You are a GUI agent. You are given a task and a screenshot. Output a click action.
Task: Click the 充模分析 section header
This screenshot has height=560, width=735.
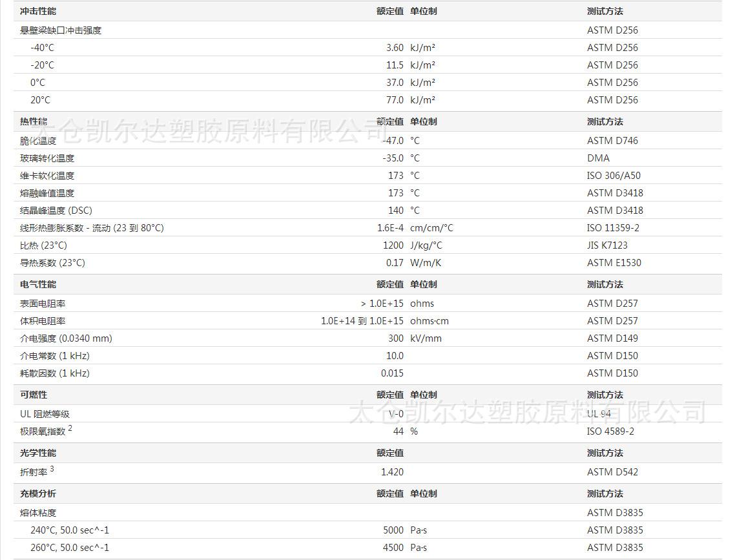(37, 493)
